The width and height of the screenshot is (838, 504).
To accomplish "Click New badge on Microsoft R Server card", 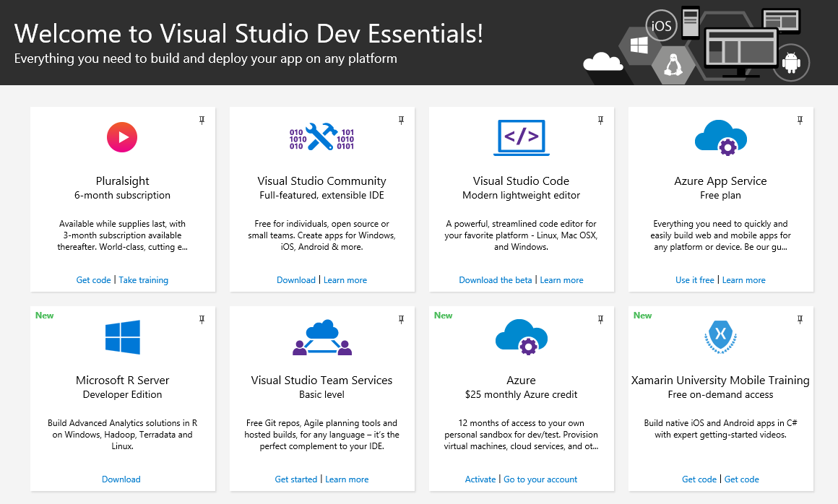I will tap(44, 316).
